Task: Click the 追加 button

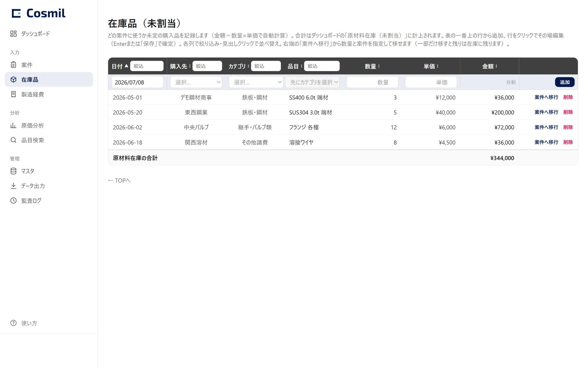Action: click(564, 82)
